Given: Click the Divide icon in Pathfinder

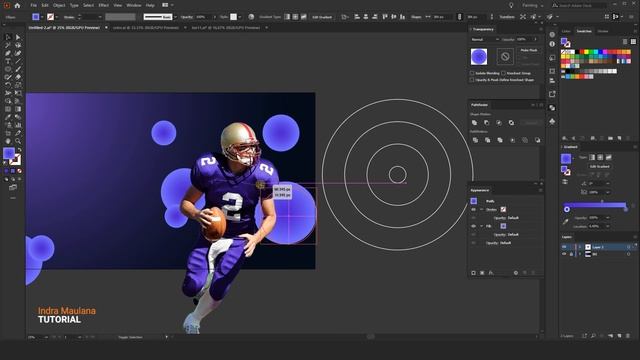Looking at the screenshot, I should pos(475,140).
